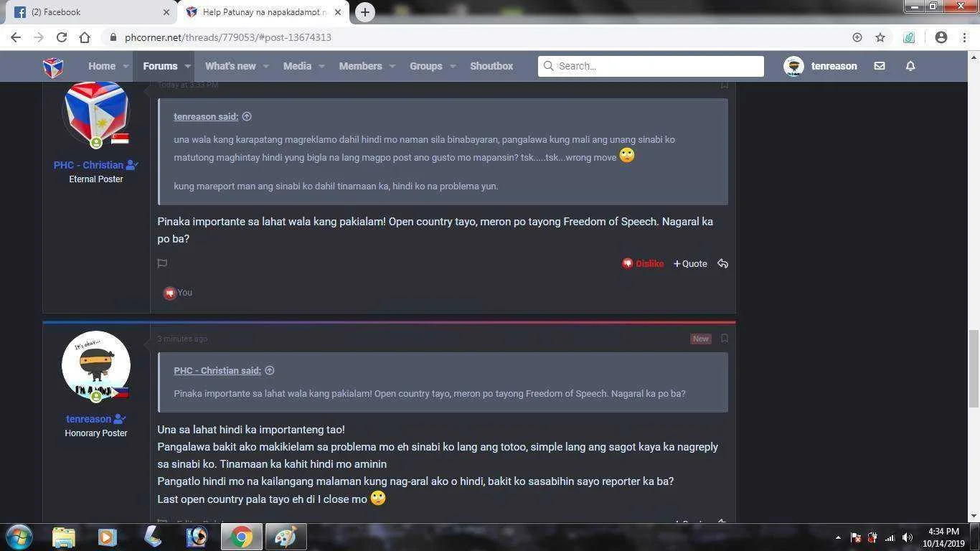Open File Explorer from taskbar
The image size is (980, 551).
click(x=63, y=537)
